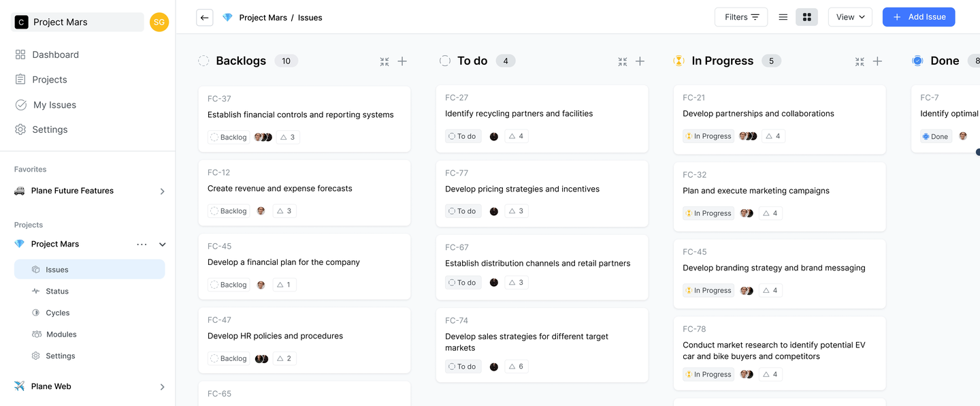The image size is (980, 406).
Task: Open state dropdown on FC-37 card
Action: (x=229, y=137)
